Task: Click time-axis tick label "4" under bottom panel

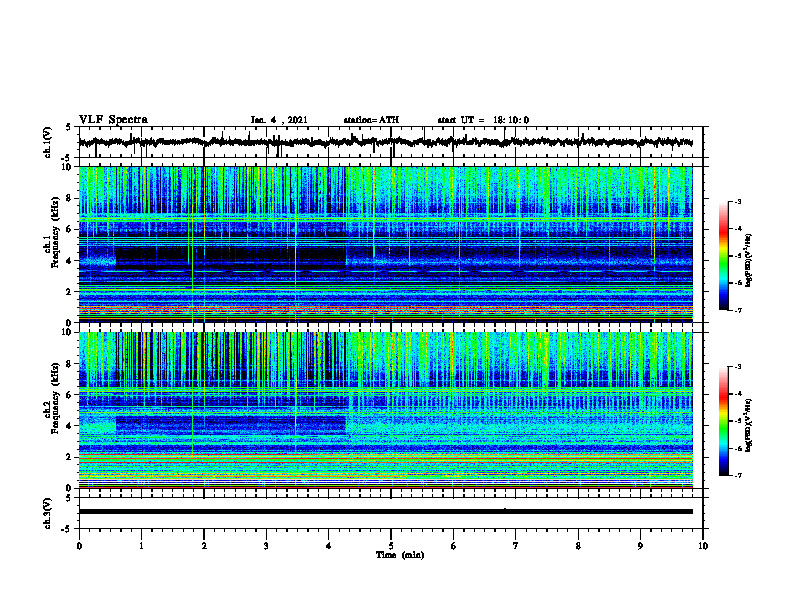Action: point(329,546)
